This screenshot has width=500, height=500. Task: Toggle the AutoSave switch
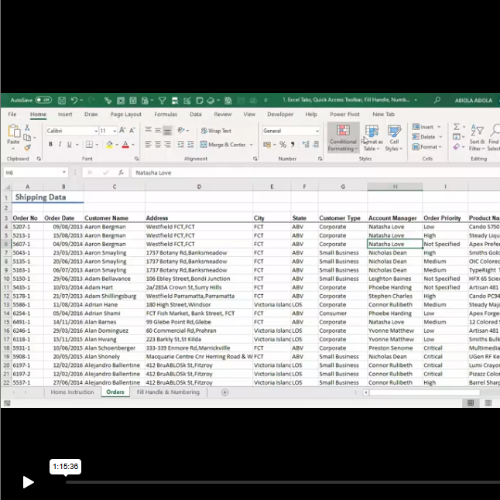point(44,100)
